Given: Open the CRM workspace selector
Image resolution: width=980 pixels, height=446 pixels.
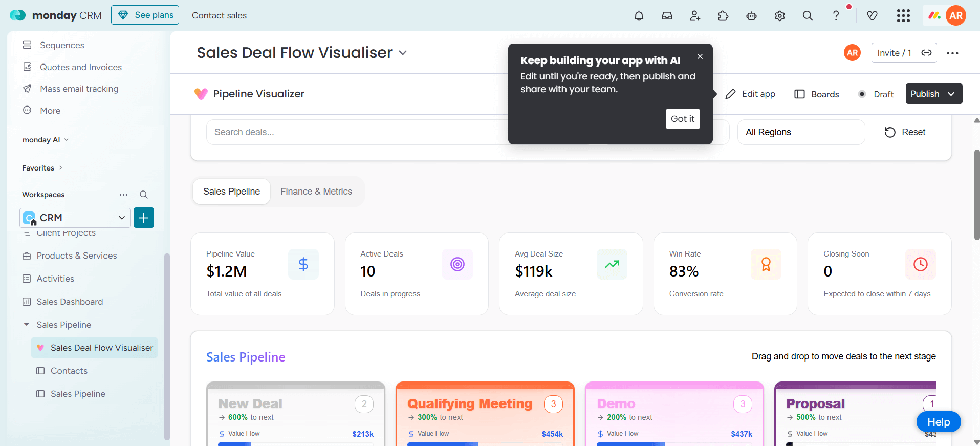Looking at the screenshot, I should coord(75,218).
